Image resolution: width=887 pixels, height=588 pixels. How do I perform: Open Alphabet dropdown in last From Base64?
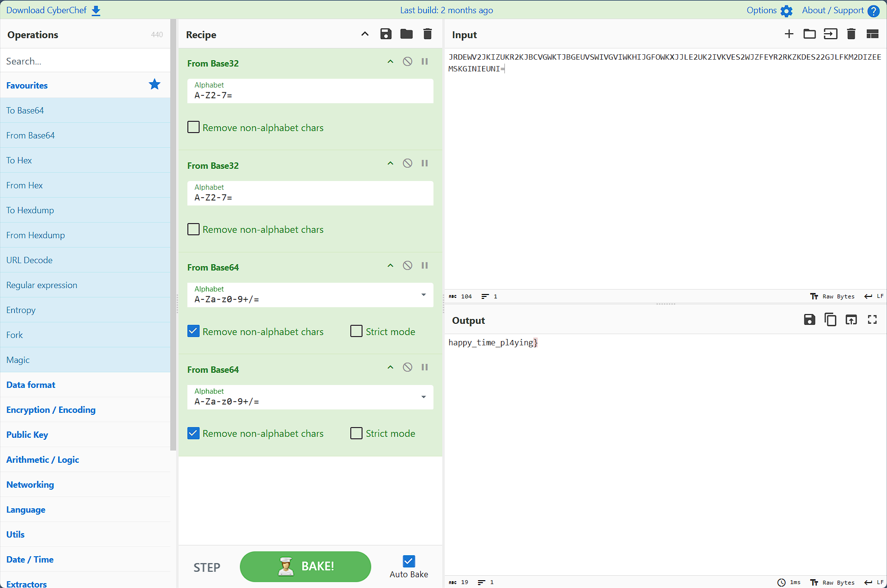coord(424,397)
